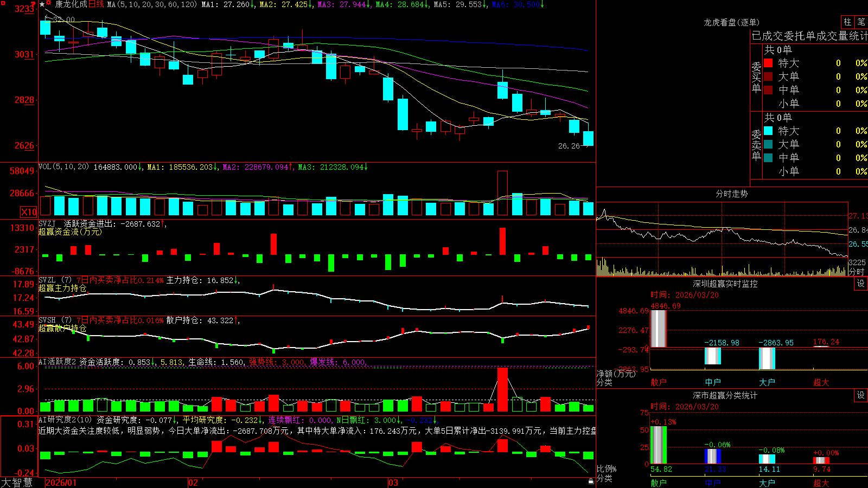Screen dimensions: 868x488
Task: Click the red question mark icon at top-left
Action: 34,5
